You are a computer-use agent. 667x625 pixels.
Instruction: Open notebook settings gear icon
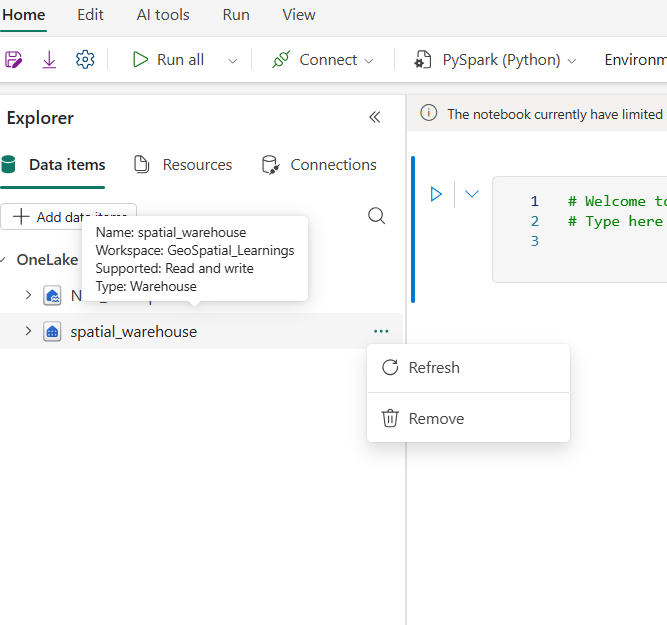tap(85, 60)
